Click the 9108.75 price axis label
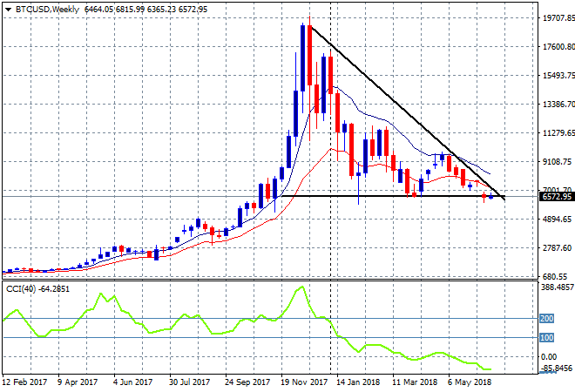This screenshot has height=392, width=575. 557,162
